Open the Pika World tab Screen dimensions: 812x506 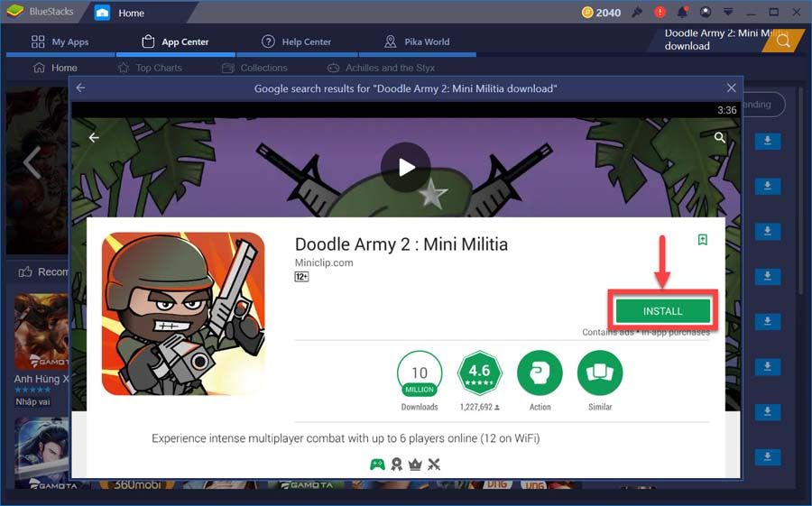click(416, 41)
